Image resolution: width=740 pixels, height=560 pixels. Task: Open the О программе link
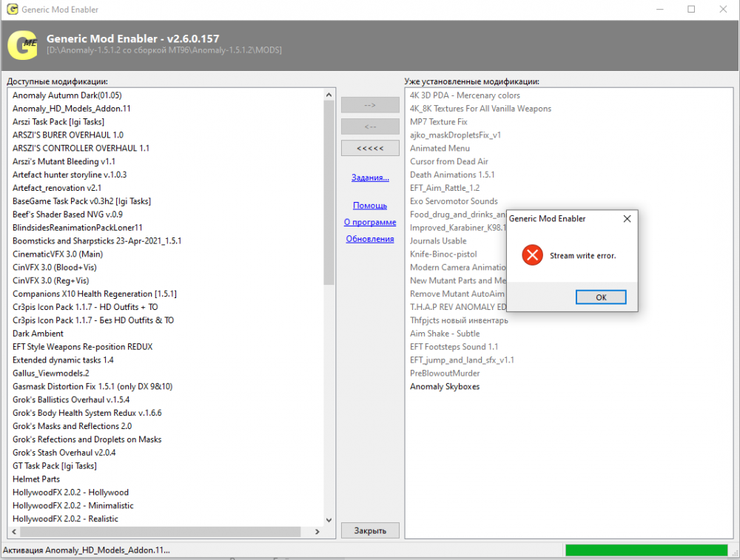370,222
